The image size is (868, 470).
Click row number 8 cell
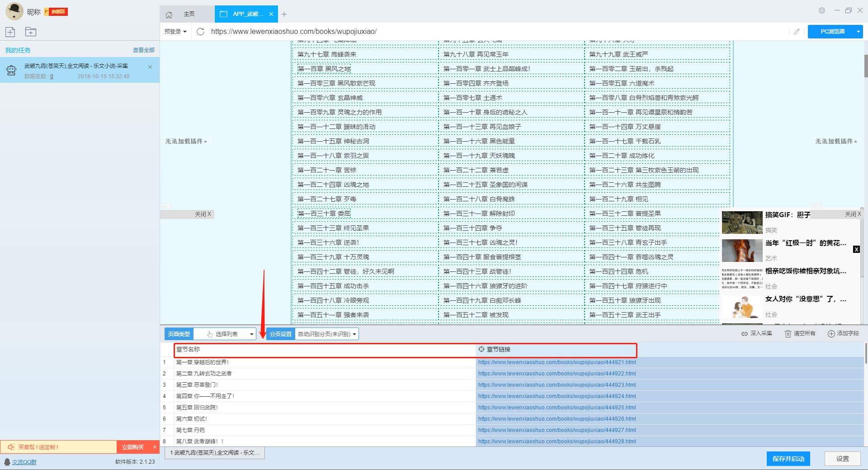pos(164,442)
